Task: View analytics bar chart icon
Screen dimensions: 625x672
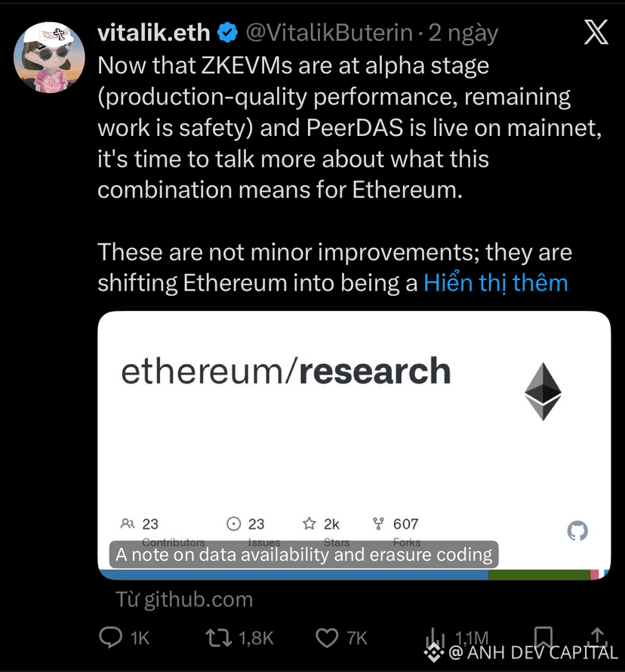Action: 435,637
